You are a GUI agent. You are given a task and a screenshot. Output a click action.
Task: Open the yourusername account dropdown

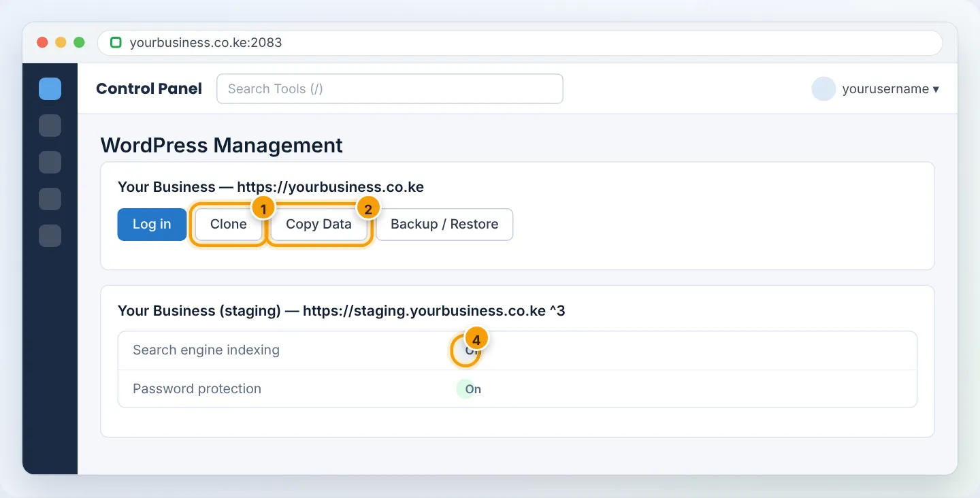click(x=890, y=89)
